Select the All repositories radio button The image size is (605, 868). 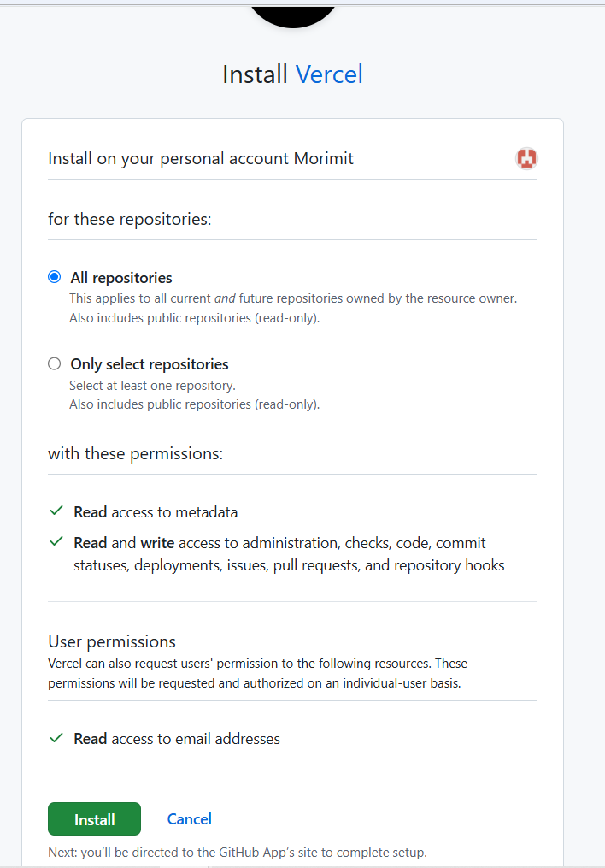tap(55, 277)
